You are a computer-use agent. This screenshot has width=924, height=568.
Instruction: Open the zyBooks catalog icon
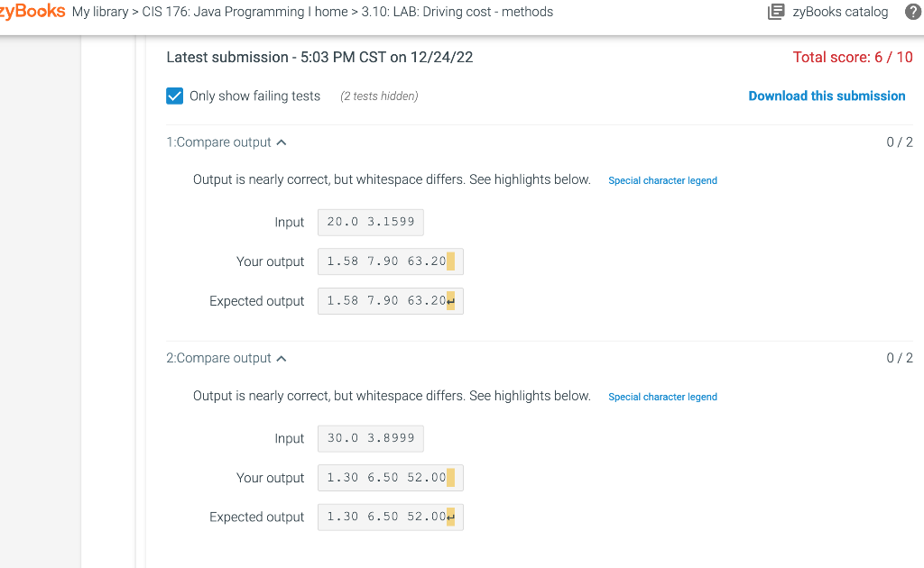tap(776, 12)
